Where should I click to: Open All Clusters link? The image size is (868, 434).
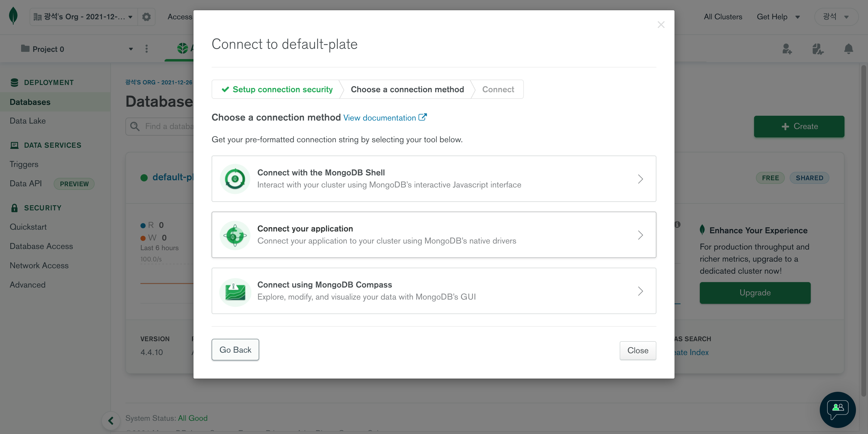(723, 17)
